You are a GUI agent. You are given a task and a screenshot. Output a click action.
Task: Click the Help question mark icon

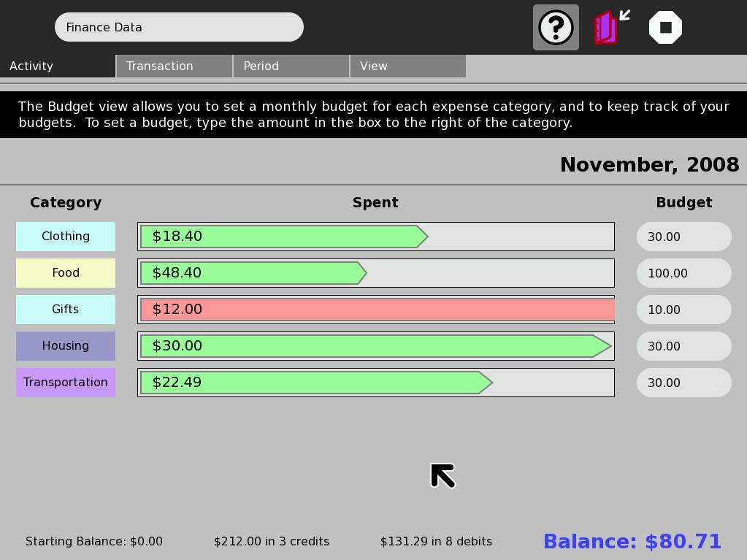556,28
